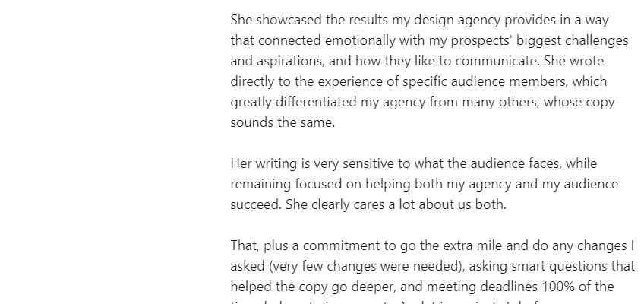Click the word "aspirations" in the testimonial
Image resolution: width=644 pixels, height=304 pixels.
pos(291,62)
